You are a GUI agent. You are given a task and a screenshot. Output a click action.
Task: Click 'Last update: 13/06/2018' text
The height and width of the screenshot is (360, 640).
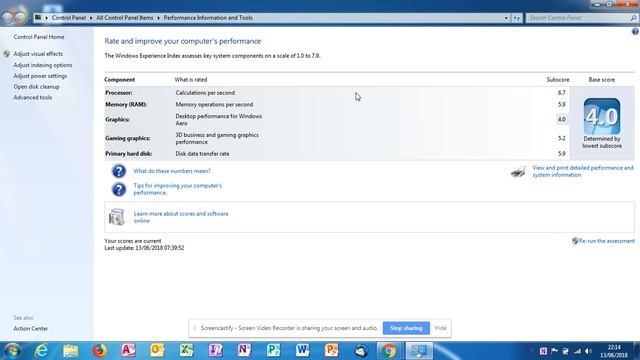(x=144, y=248)
